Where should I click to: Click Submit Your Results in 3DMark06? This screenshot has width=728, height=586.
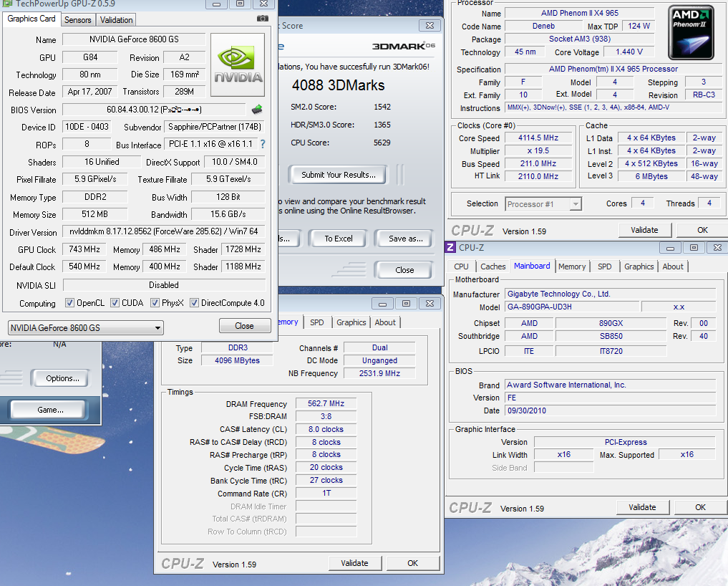[338, 175]
